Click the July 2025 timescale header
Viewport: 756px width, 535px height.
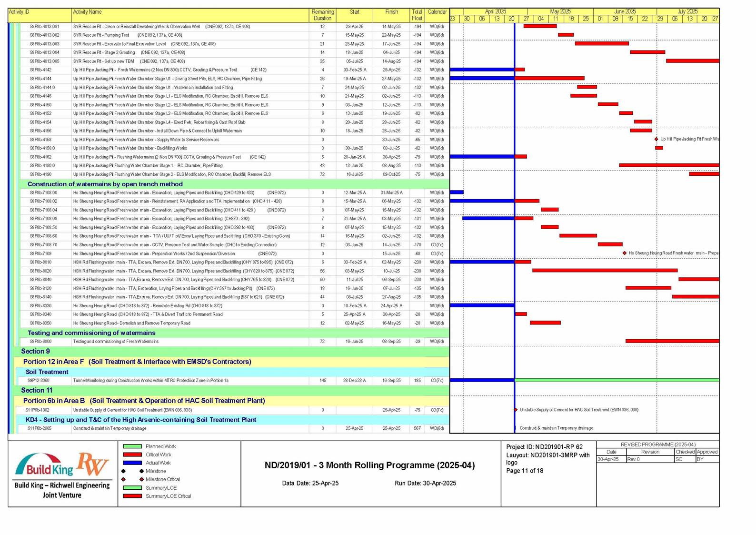(x=688, y=11)
